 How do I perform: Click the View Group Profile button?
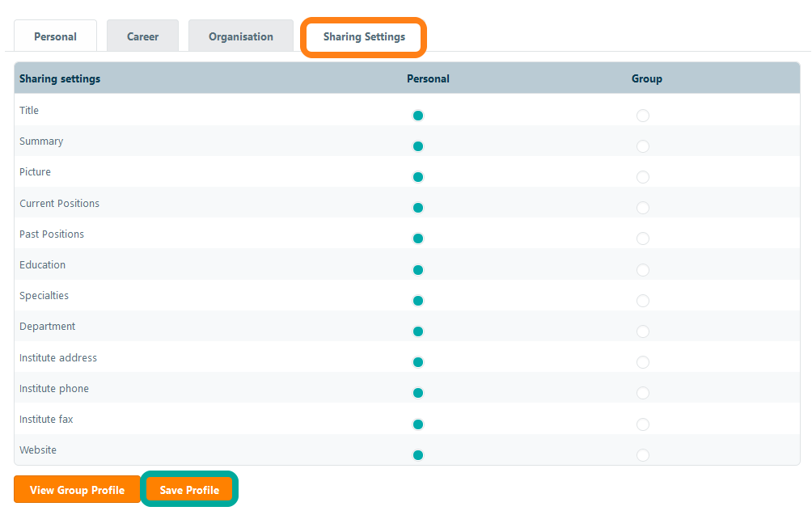click(x=77, y=490)
